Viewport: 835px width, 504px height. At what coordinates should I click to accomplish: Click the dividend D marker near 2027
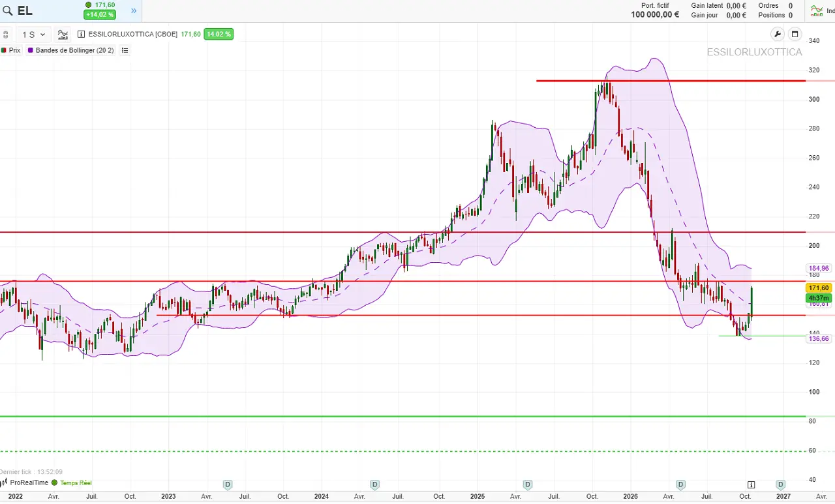(x=780, y=484)
